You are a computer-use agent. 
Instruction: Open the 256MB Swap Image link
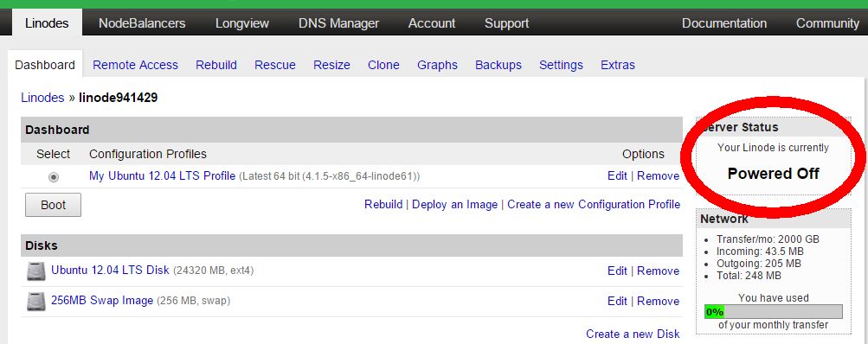[102, 300]
